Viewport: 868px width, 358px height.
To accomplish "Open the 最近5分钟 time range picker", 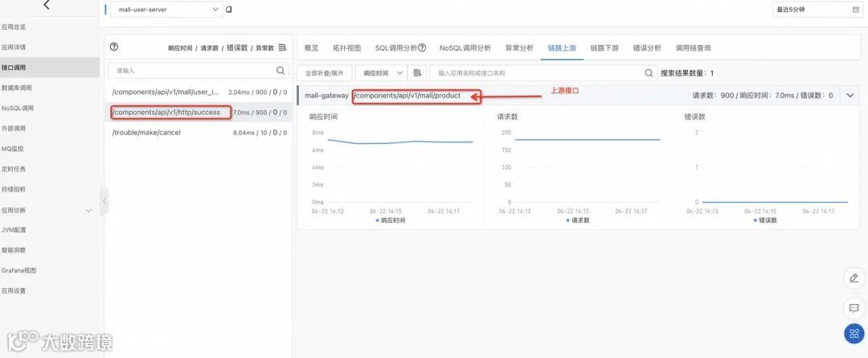I will (x=817, y=10).
